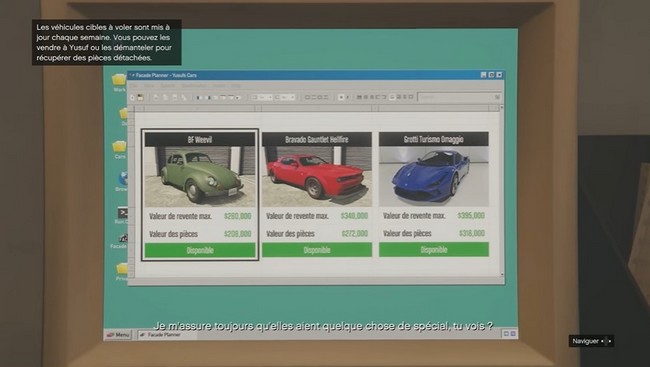Click the $208,000 parts value

(x=238, y=234)
